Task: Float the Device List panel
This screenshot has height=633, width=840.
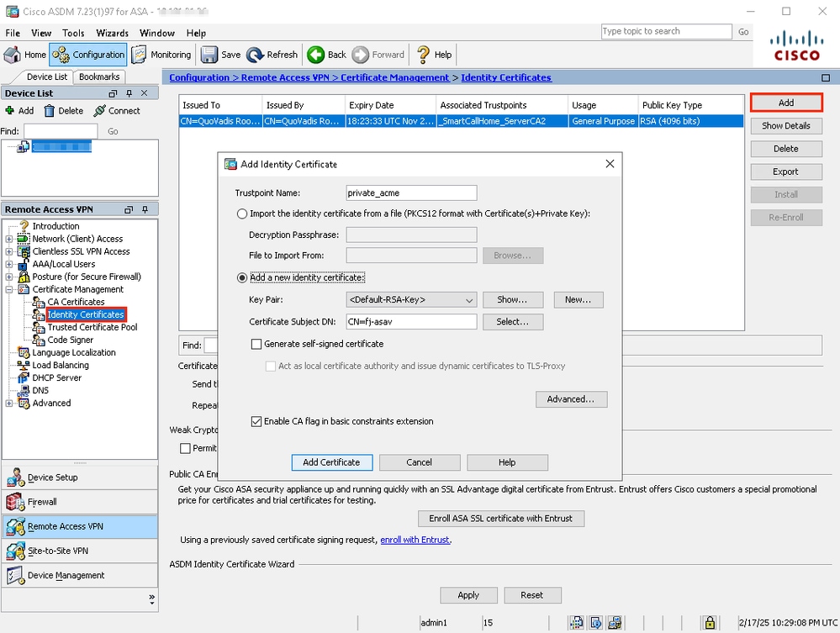Action: pyautogui.click(x=113, y=93)
